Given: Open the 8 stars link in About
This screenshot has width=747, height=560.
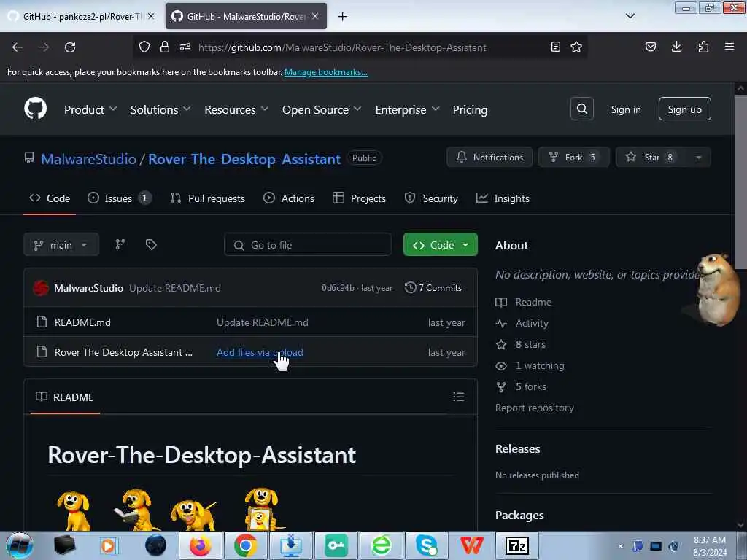Looking at the screenshot, I should click(x=530, y=344).
